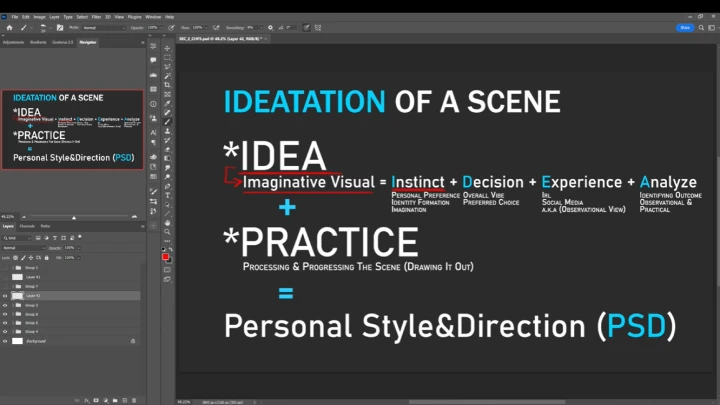The image size is (720, 405).
Task: Open the File menu
Action: (15, 17)
